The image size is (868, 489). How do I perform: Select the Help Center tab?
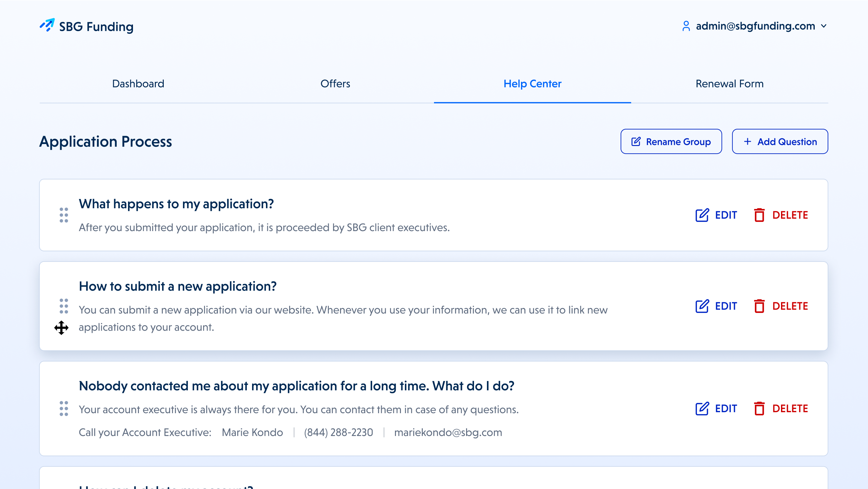[532, 84]
